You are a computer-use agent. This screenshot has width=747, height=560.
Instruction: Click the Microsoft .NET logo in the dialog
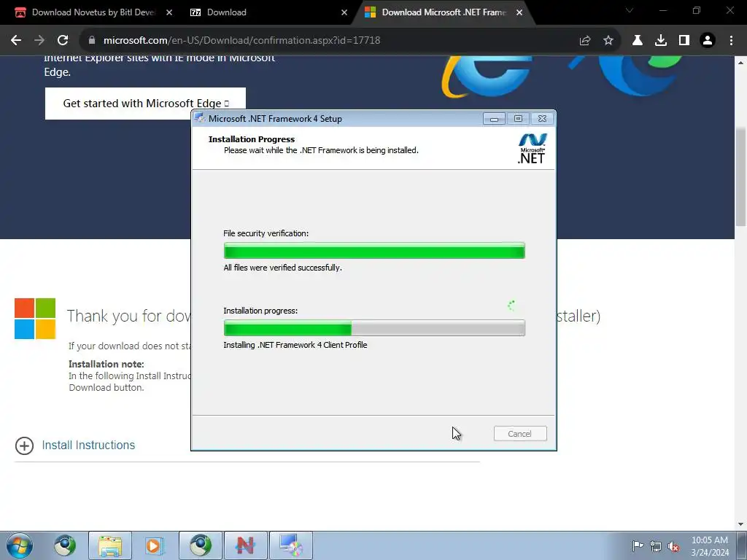[x=532, y=149]
